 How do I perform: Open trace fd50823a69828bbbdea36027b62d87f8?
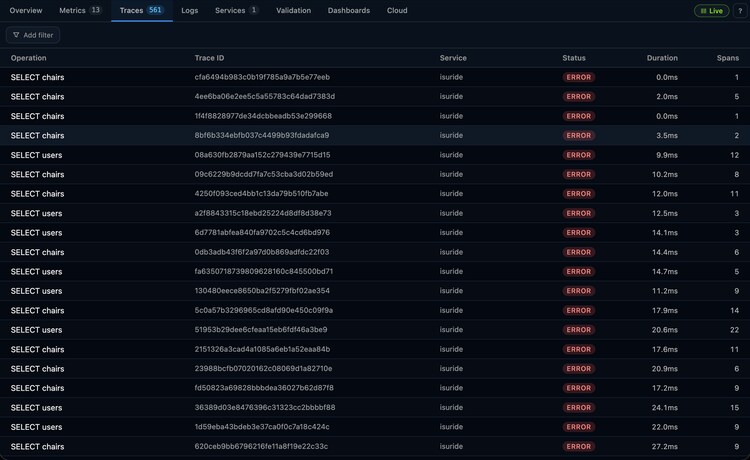264,388
